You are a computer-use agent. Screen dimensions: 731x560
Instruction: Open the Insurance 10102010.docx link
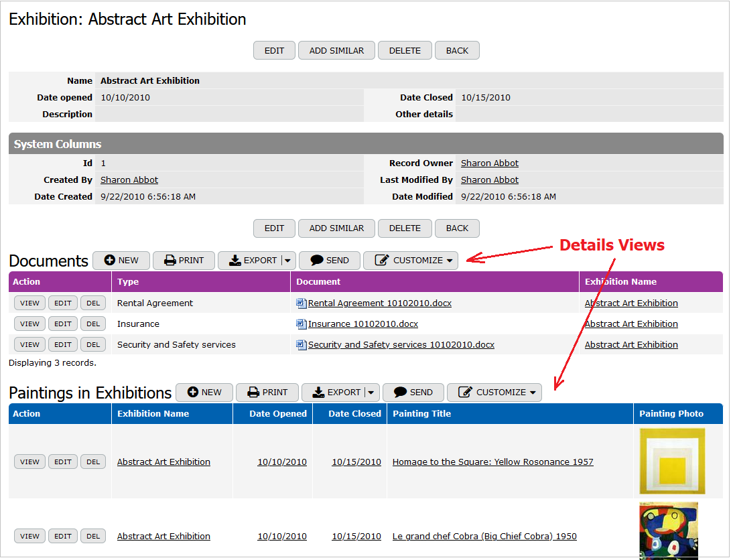coord(363,324)
